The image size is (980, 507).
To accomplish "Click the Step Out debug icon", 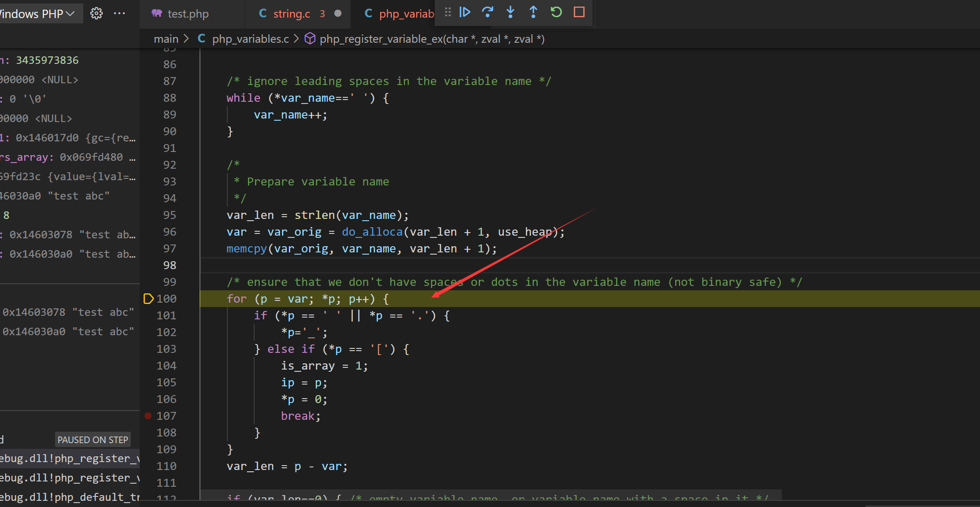I will click(533, 12).
